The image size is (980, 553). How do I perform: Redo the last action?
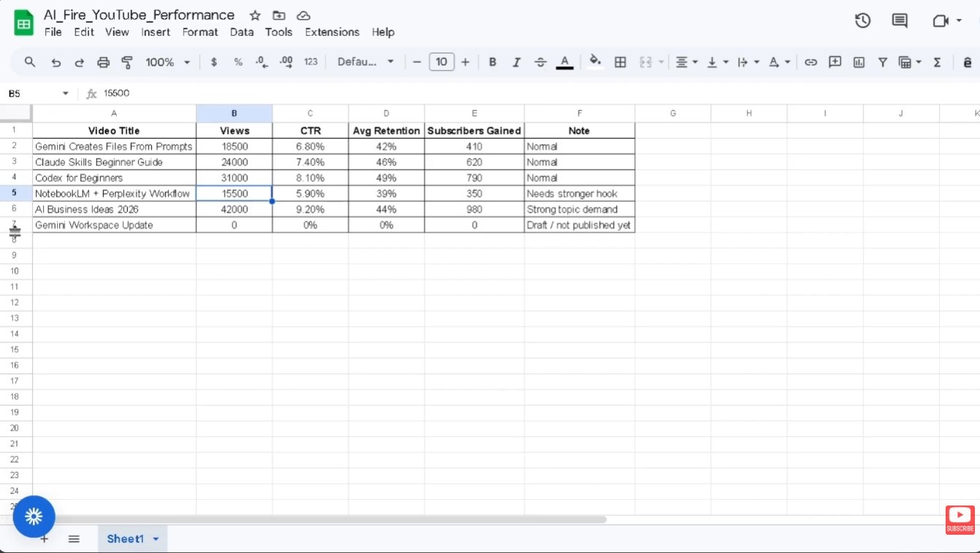coord(80,62)
